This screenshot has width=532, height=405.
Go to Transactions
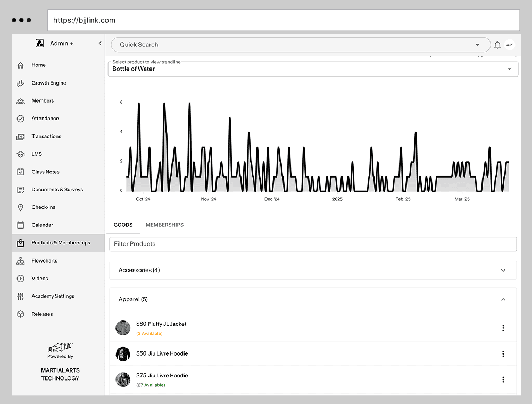(x=47, y=136)
